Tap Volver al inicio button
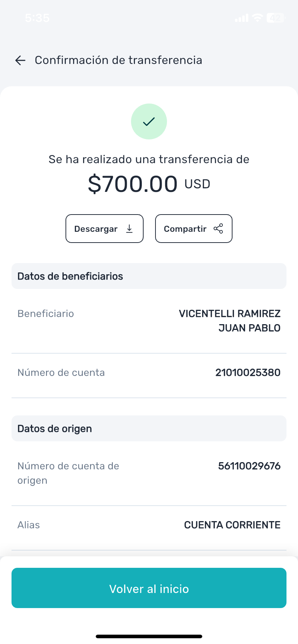This screenshot has width=298, height=644. pyautogui.click(x=149, y=588)
